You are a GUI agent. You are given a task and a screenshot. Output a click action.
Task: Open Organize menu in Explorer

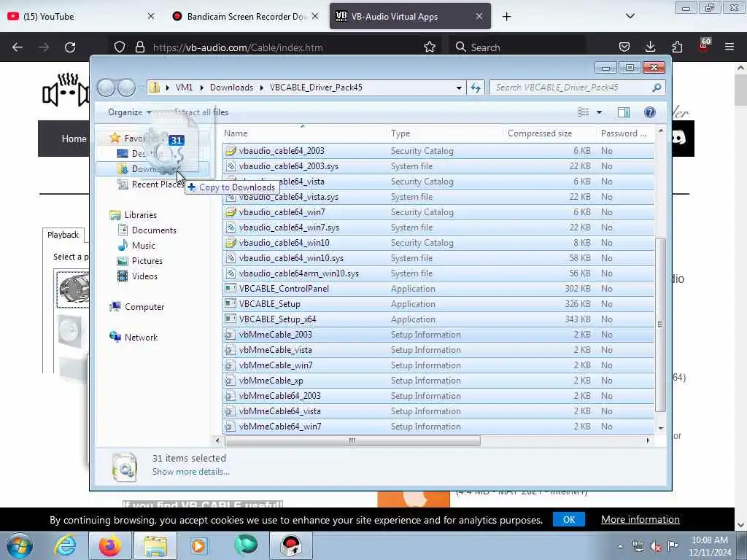tap(129, 112)
